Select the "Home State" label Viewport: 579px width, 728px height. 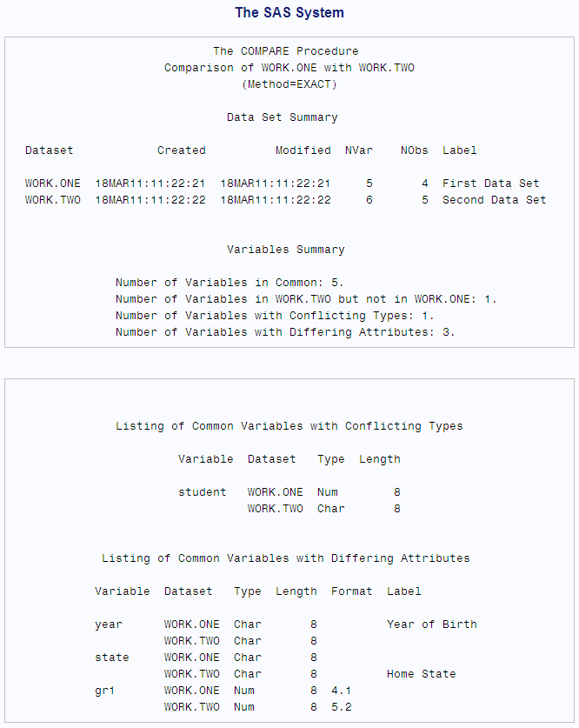click(421, 674)
